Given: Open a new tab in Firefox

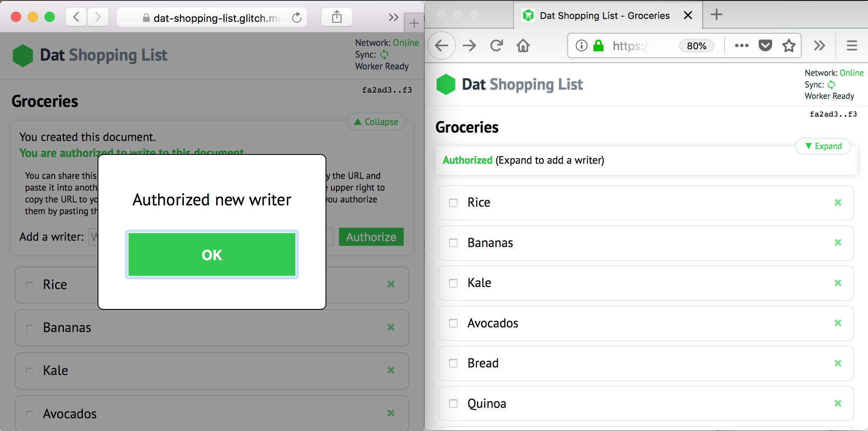Looking at the screenshot, I should (717, 15).
